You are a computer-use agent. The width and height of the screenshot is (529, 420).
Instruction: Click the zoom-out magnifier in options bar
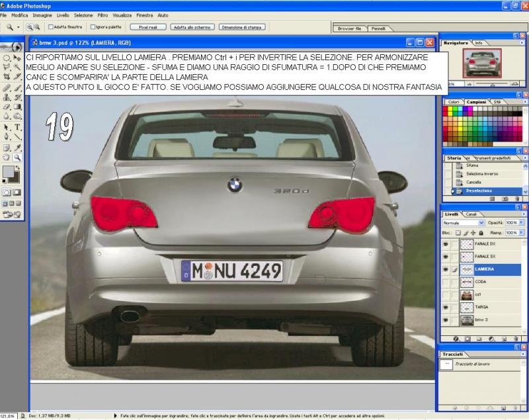(37, 27)
